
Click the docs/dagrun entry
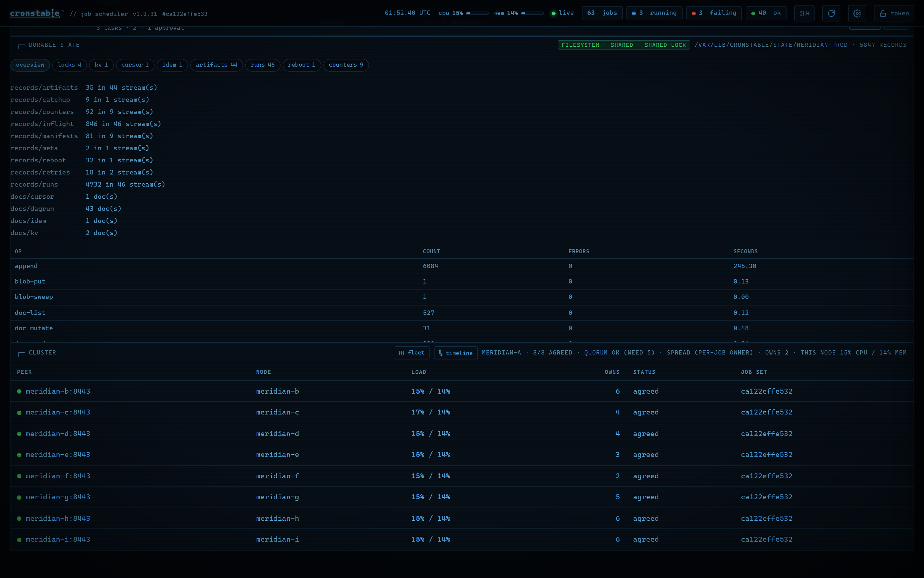[x=32, y=209]
